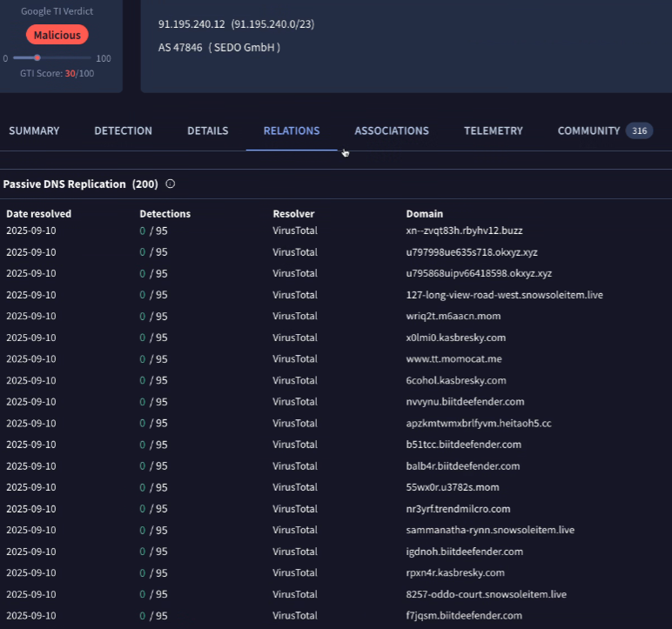The width and height of the screenshot is (672, 629).
Task: Open domain www.tt.momocat.me
Action: [454, 359]
